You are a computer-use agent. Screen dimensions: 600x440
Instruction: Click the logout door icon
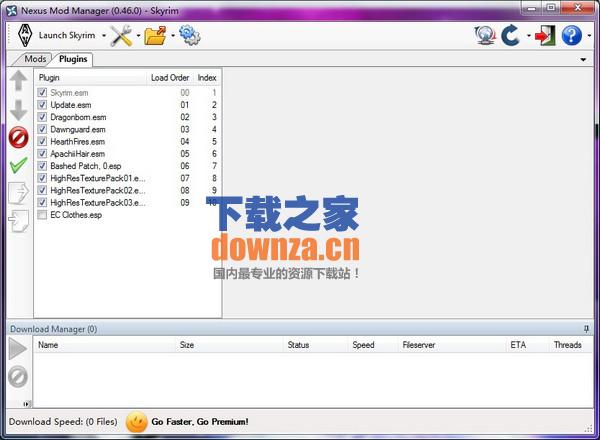(x=545, y=36)
